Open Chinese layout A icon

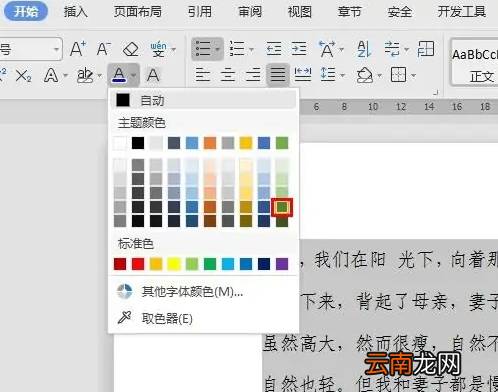(x=327, y=49)
